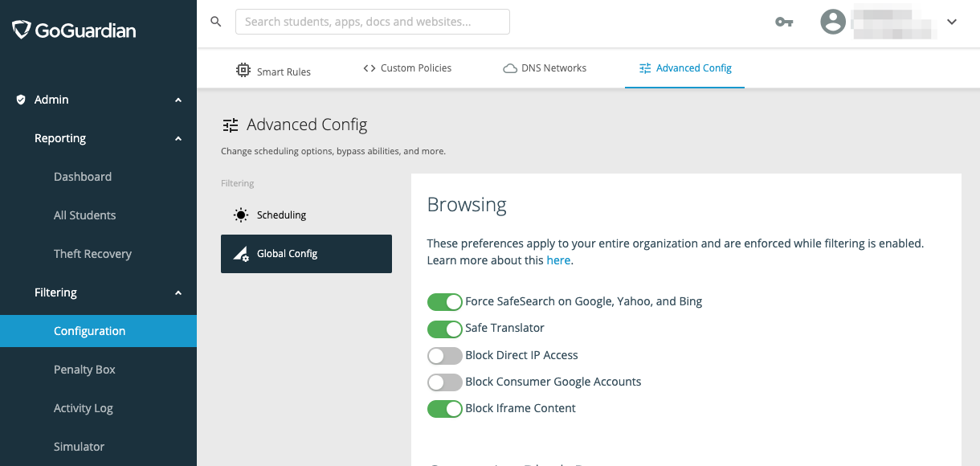Click the user avatar icon
980x466 pixels.
click(833, 22)
